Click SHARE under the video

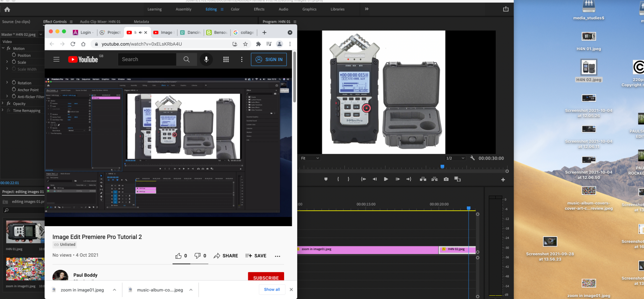pos(226,256)
